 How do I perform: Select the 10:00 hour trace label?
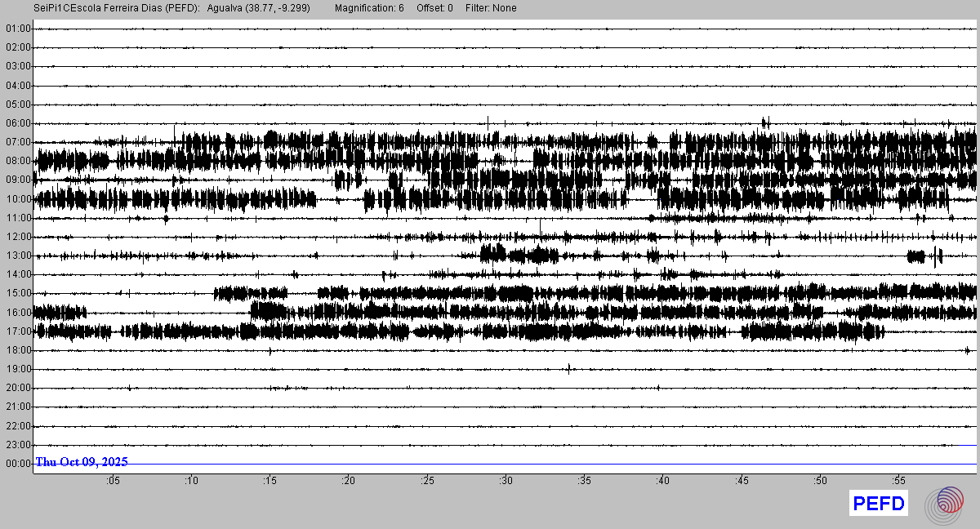tap(17, 199)
